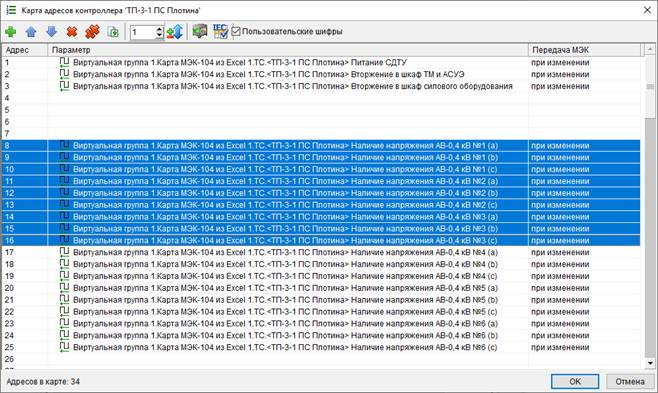
Task: Click the green plus add address icon
Action: click(10, 31)
